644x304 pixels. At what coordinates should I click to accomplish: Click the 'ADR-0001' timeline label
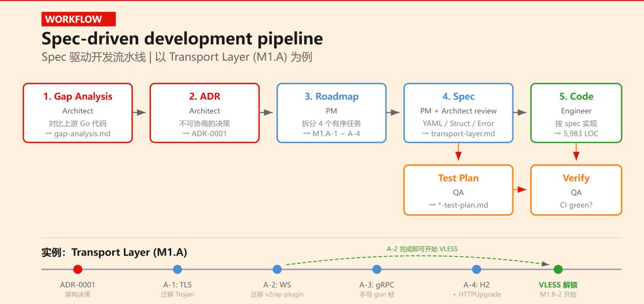(78, 285)
